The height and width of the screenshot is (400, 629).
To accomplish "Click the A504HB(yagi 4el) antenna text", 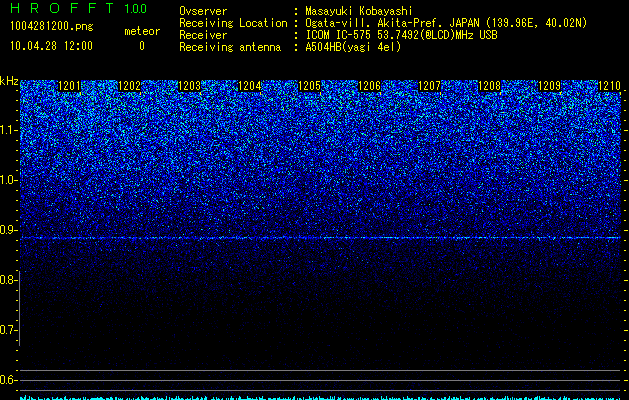I will (353, 47).
